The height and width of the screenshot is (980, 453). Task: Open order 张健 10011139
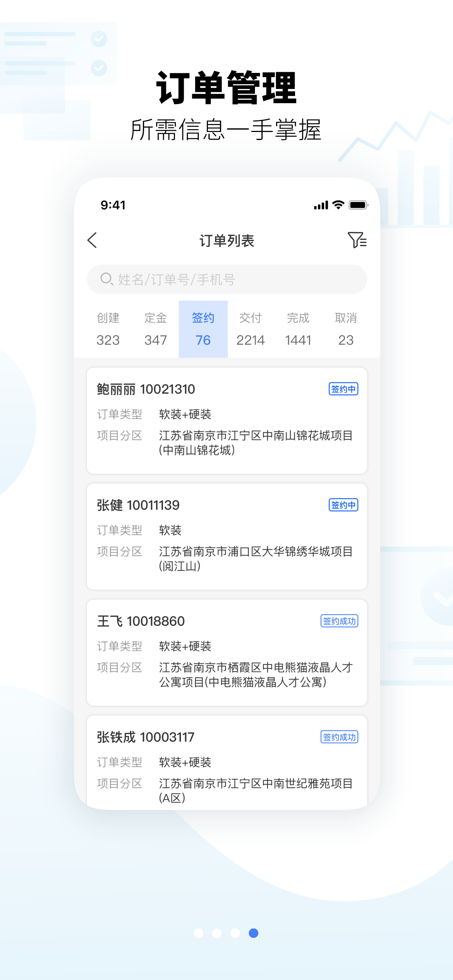[x=227, y=536]
